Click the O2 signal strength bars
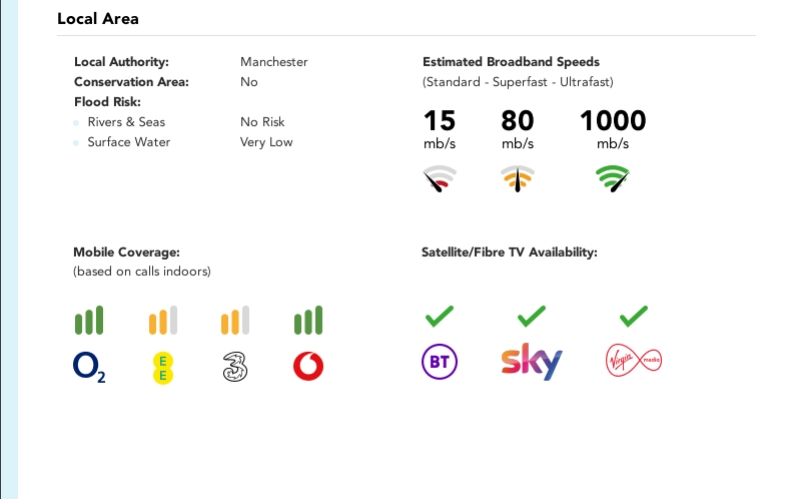The width and height of the screenshot is (792, 499). [x=89, y=321]
